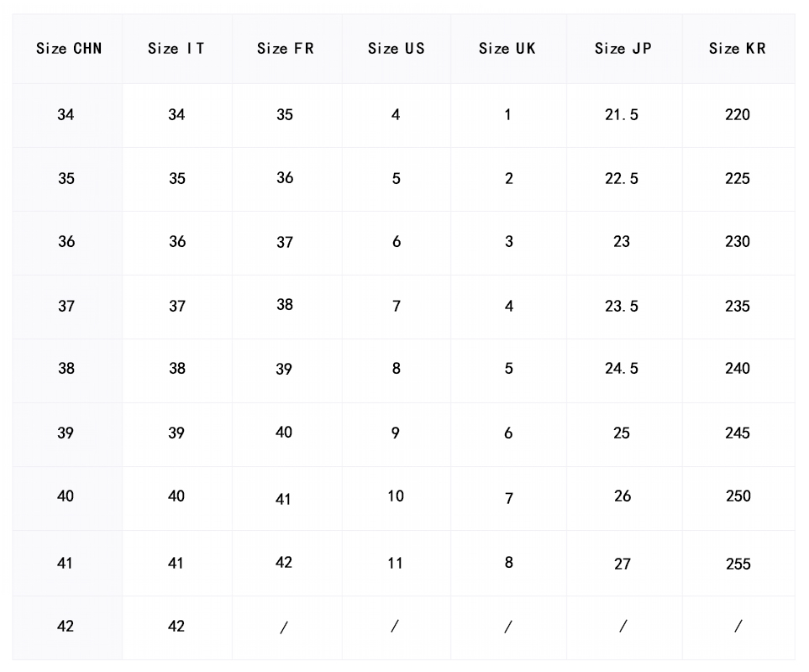Click the US size 11 cell

pos(396,564)
